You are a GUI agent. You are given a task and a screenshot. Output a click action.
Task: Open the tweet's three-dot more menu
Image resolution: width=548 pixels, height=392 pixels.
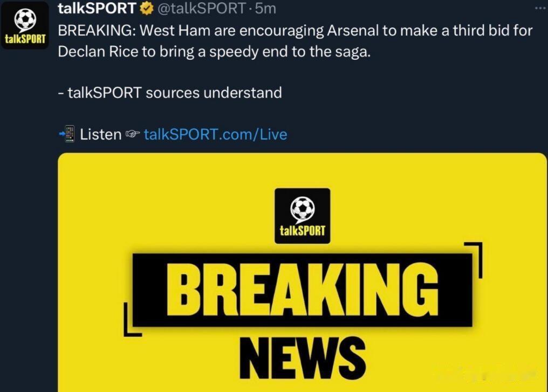pyautogui.click(x=540, y=8)
